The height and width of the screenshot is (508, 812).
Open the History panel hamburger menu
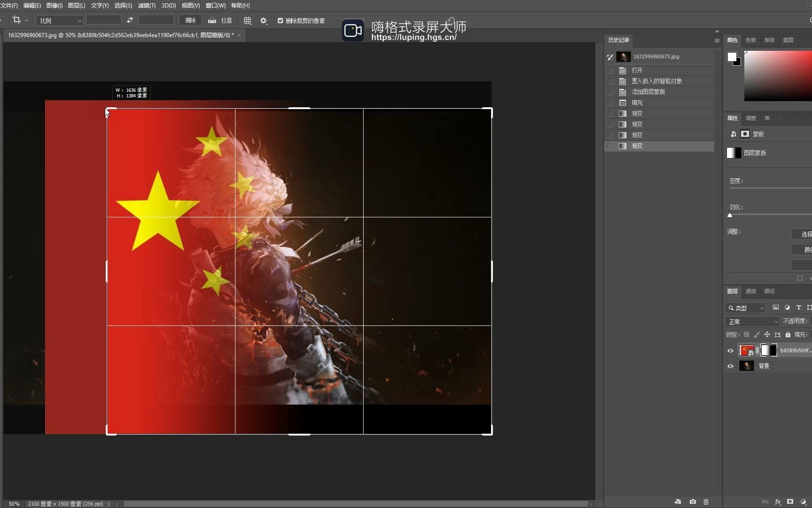tap(717, 40)
